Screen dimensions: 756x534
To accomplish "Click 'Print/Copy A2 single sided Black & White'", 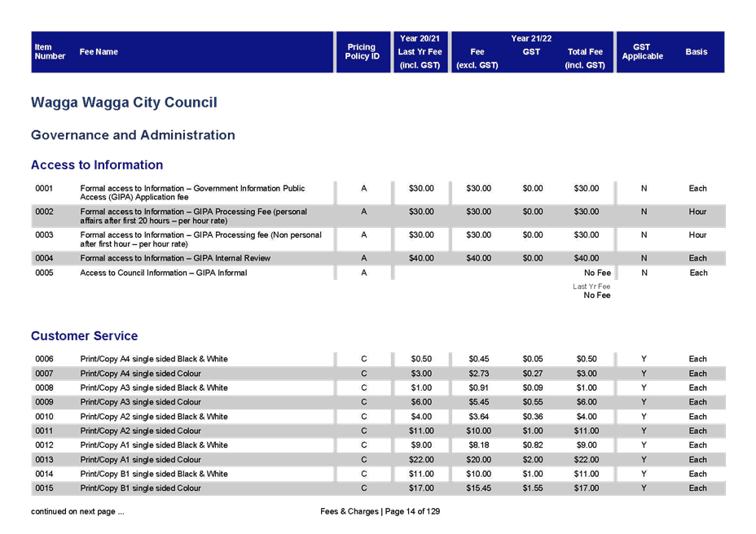I will point(154,417).
